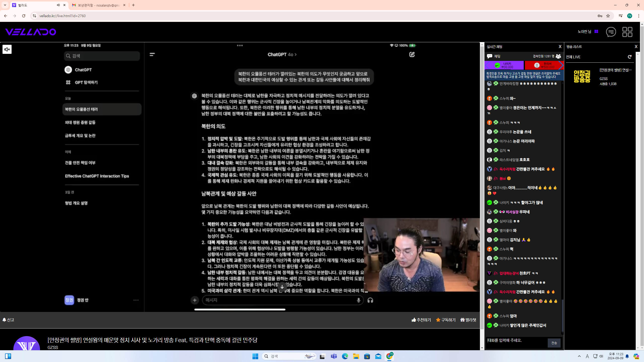644x362 pixels.
Task: Open the media control icon in Chrome toolbar
Action: (620, 16)
